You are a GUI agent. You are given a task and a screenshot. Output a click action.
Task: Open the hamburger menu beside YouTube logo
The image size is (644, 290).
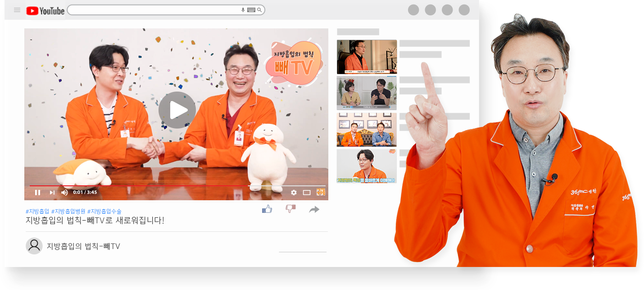coord(17,10)
